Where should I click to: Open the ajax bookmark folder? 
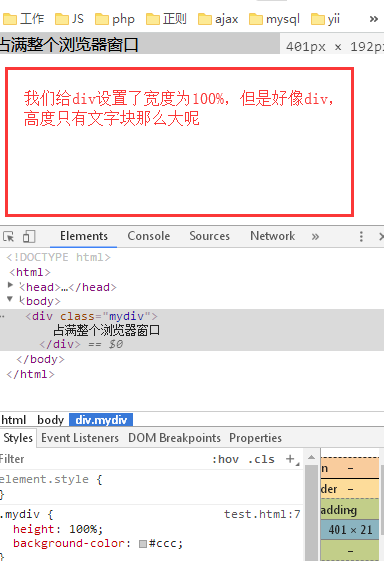click(x=218, y=19)
